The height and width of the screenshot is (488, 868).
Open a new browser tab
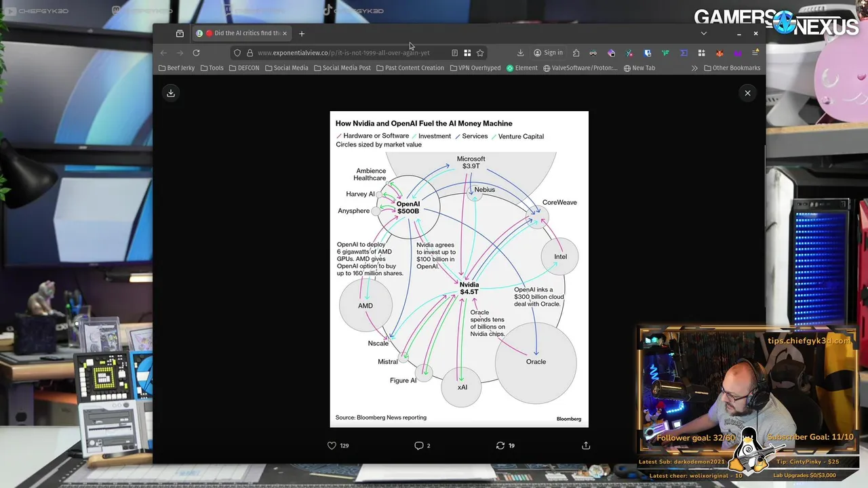tap(302, 33)
